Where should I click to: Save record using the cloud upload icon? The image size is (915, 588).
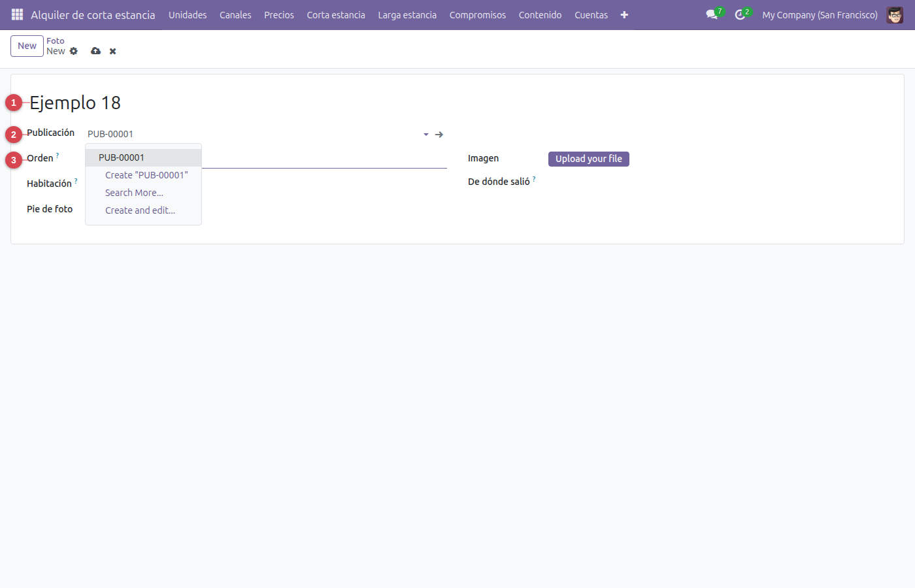point(96,51)
